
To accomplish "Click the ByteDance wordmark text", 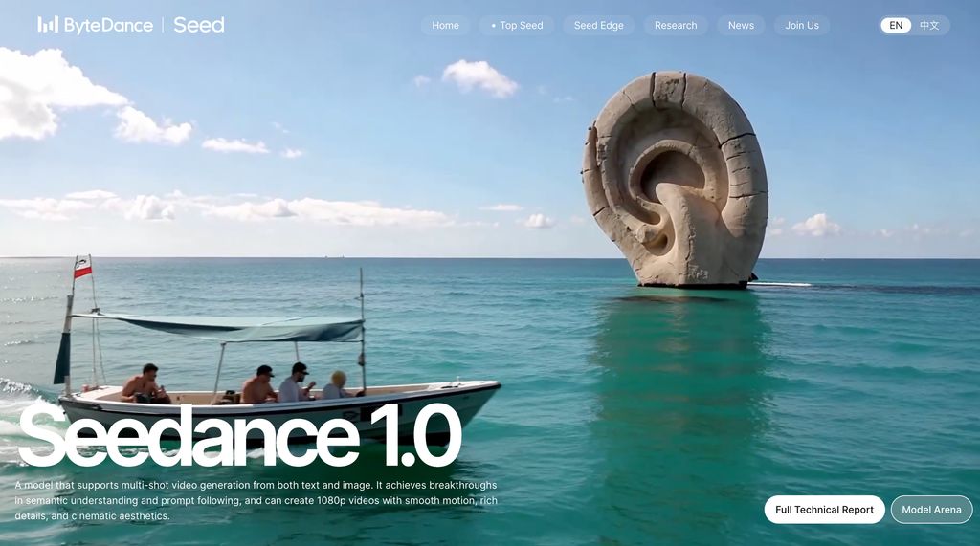I will coord(108,26).
